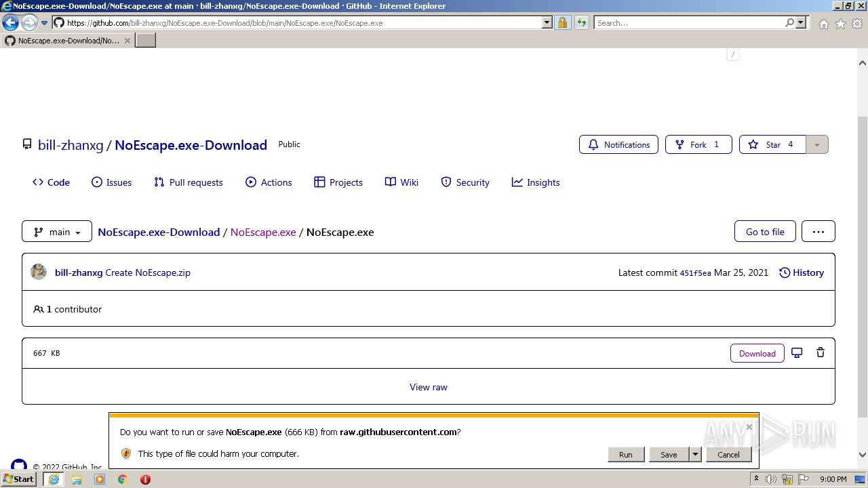This screenshot has width=868, height=488.
Task: Open the media player taskbar icon
Action: (100, 479)
